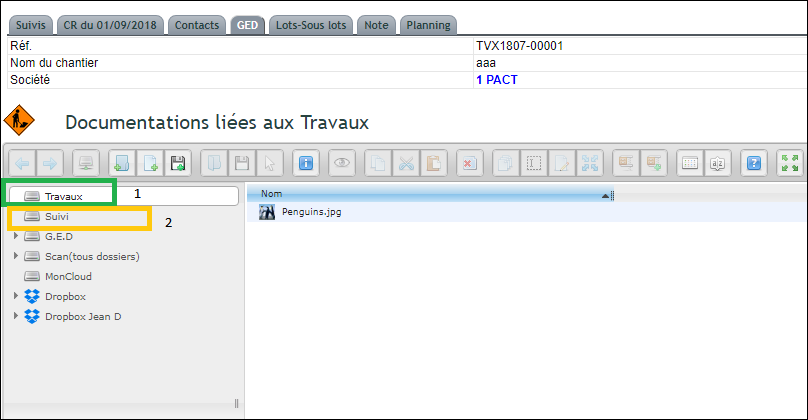This screenshot has width=808, height=420.
Task: Create archive icon with green plus
Action: pos(654,164)
